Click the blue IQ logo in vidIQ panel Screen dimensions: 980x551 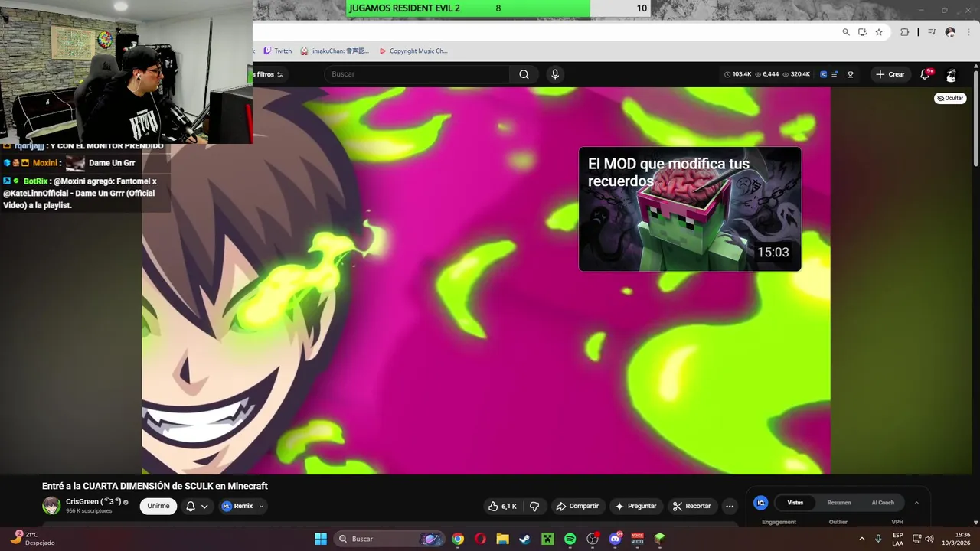[x=760, y=503]
